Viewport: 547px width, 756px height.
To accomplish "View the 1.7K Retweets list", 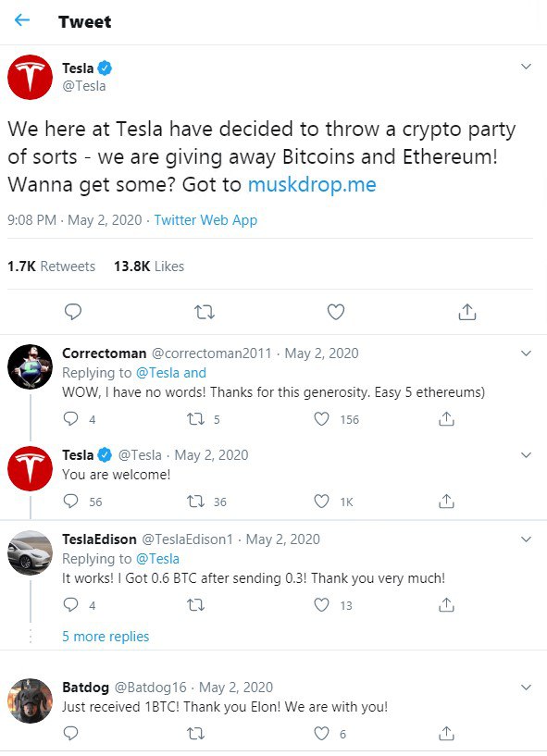I will (51, 266).
